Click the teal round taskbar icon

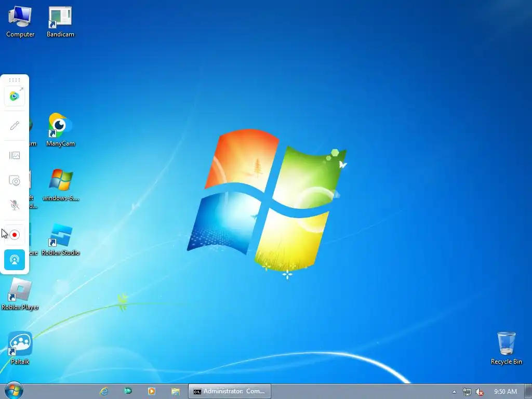pyautogui.click(x=128, y=391)
